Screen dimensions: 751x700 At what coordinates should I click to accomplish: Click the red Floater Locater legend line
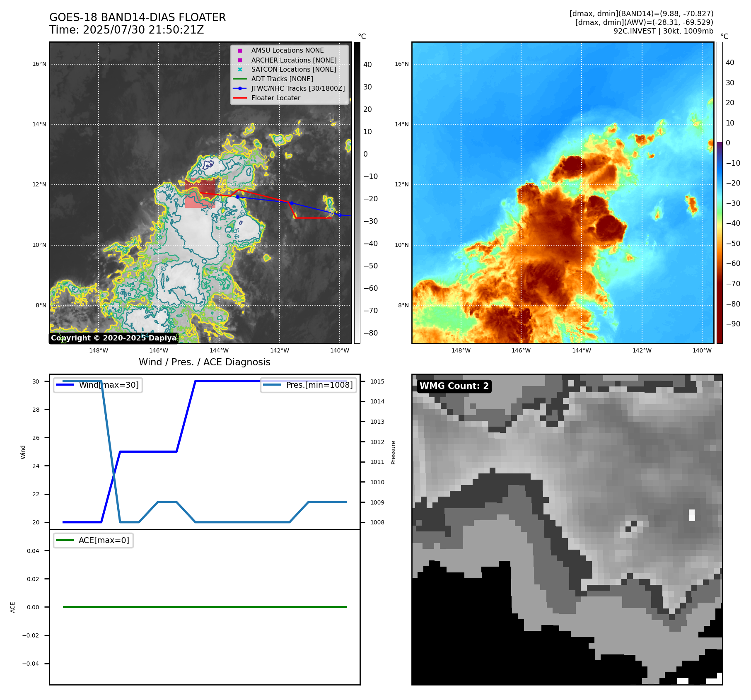click(240, 98)
